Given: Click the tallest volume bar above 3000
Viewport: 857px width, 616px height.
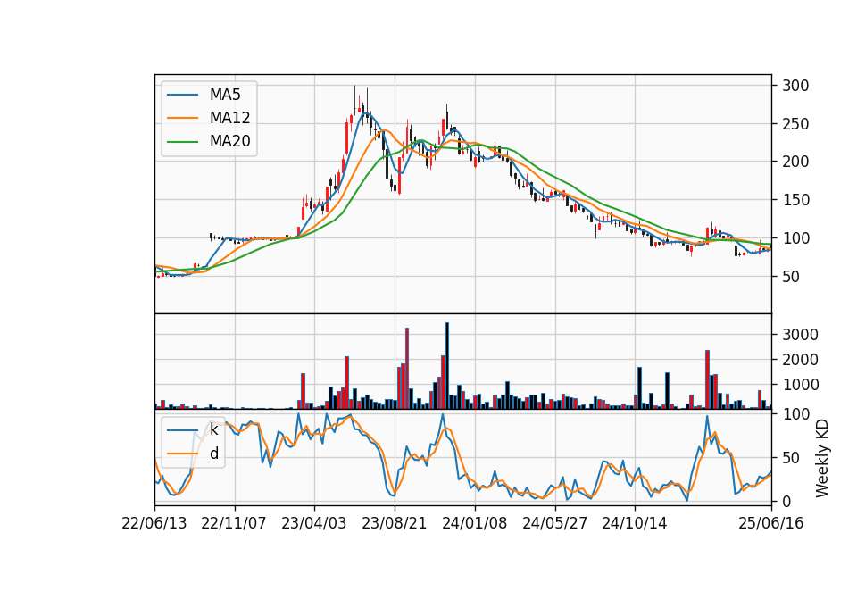Looking at the screenshot, I should pos(447,366).
